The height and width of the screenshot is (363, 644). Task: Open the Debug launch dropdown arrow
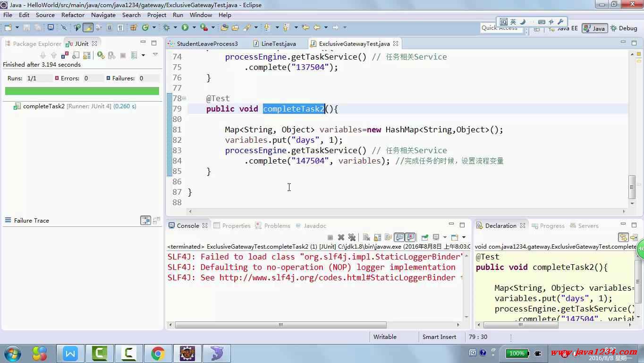(175, 28)
